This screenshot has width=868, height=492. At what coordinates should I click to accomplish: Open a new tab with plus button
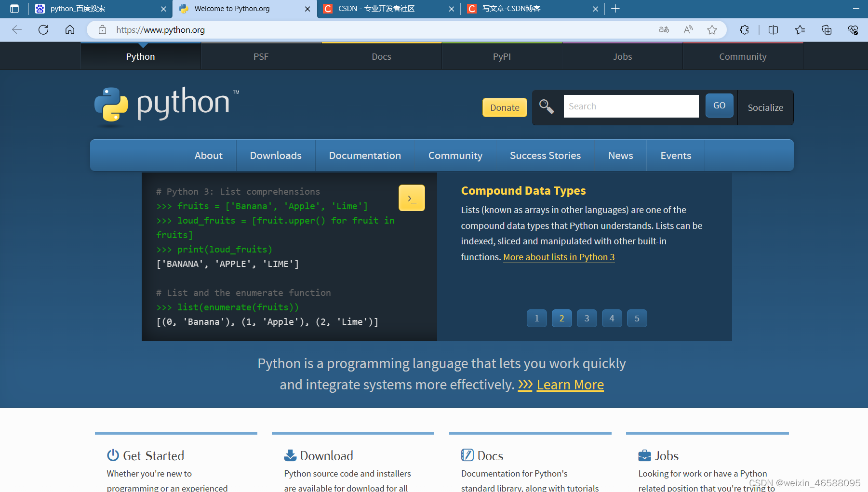(615, 9)
